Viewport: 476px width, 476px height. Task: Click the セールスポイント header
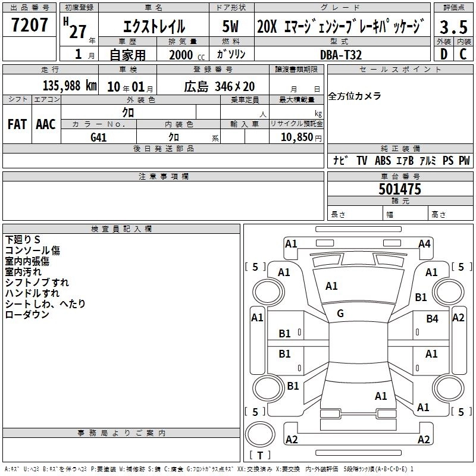tap(400, 69)
